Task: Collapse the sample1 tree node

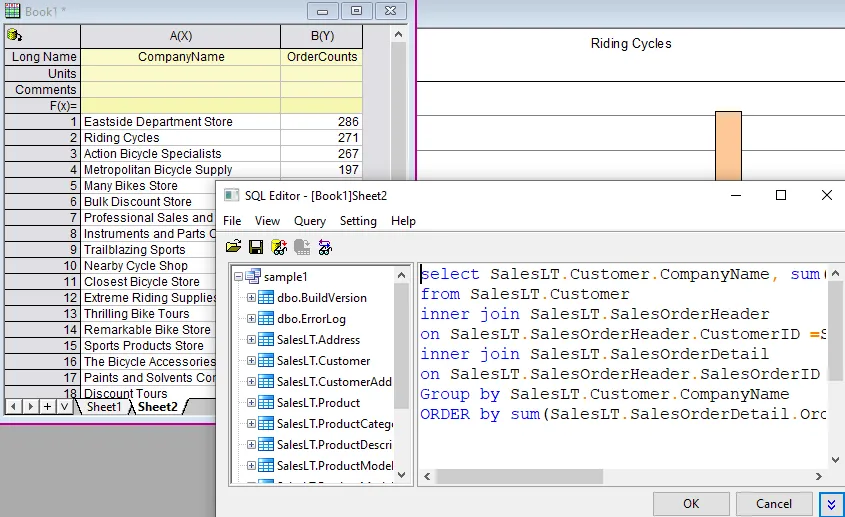Action: click(x=238, y=277)
